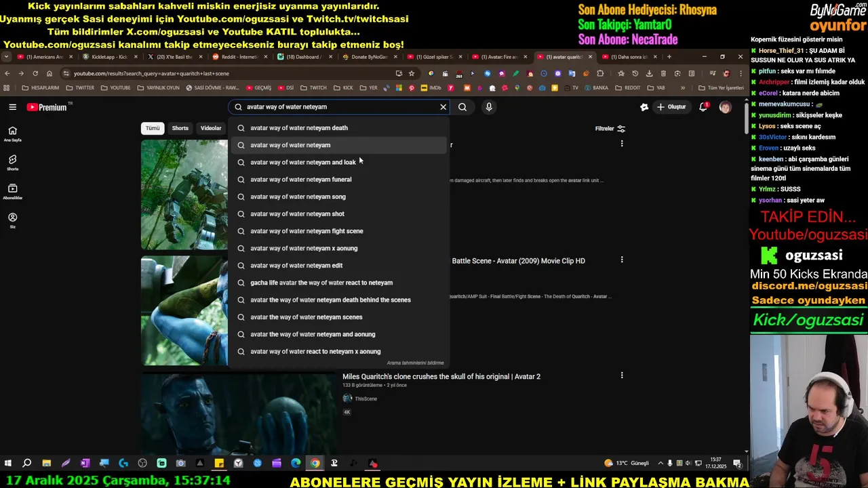Open Tüm Yer İşaretleri bookmarks folder
The image size is (868, 488).
pyautogui.click(x=721, y=87)
